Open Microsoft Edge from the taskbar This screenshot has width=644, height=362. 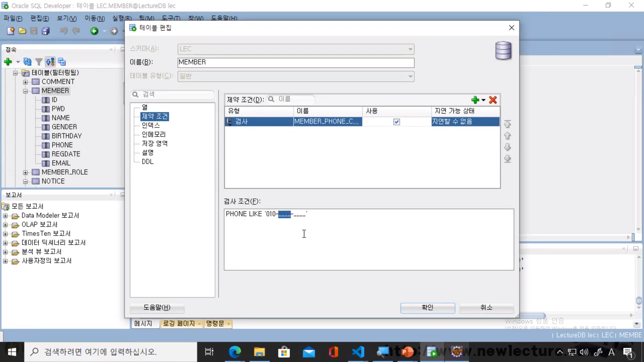pos(235,352)
